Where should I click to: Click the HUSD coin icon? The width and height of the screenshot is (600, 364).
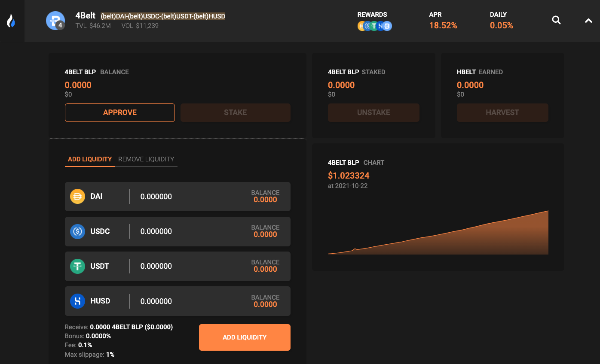[x=77, y=301]
